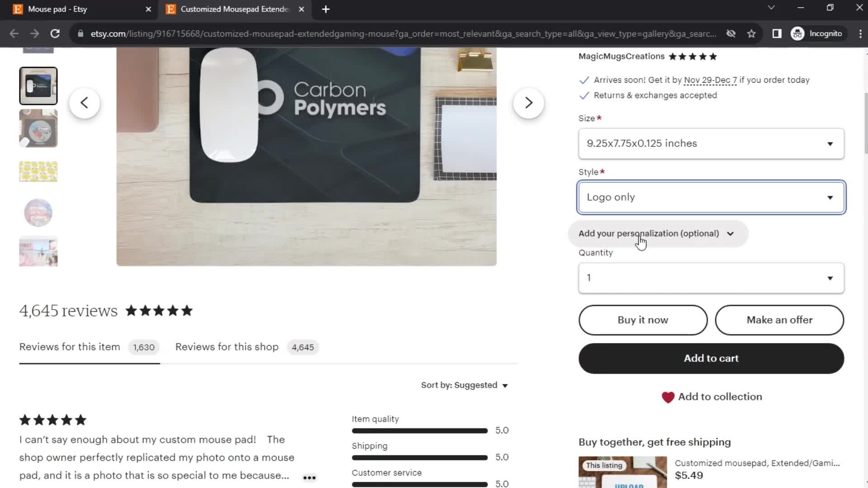Viewport: 868px width, 488px height.
Task: Toggle Add your personalization expander
Action: pyautogui.click(x=656, y=233)
